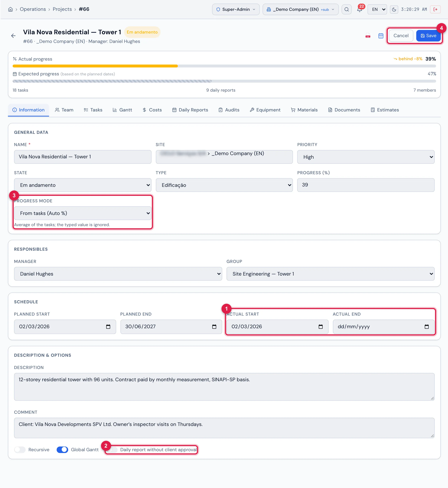Click the Name input field

pos(83,157)
